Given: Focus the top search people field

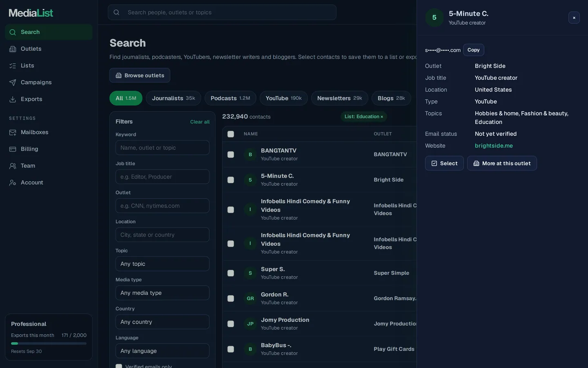Looking at the screenshot, I should point(222,12).
